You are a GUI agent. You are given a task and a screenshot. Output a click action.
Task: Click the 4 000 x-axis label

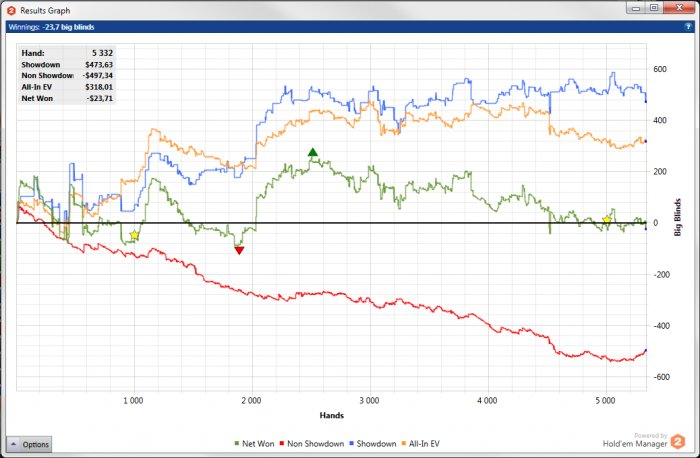(x=488, y=401)
